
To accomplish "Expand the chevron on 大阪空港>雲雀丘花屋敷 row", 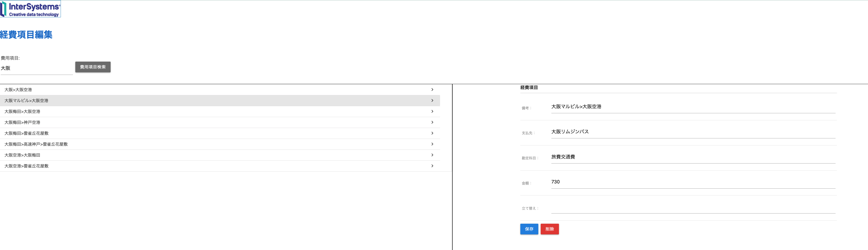I will [x=432, y=165].
